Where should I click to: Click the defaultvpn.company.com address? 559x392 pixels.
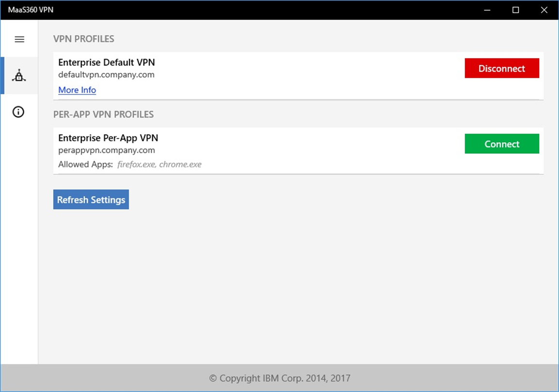click(x=106, y=75)
